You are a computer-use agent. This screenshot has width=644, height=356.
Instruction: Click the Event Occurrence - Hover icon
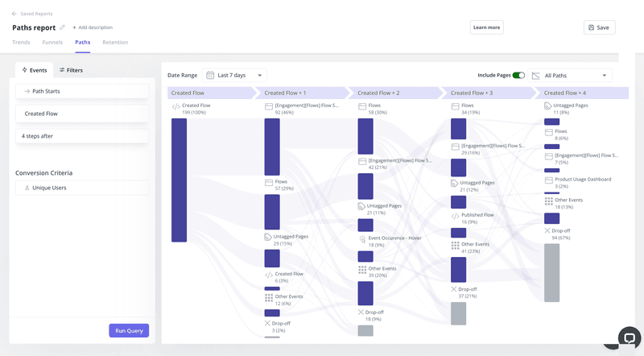[362, 240]
